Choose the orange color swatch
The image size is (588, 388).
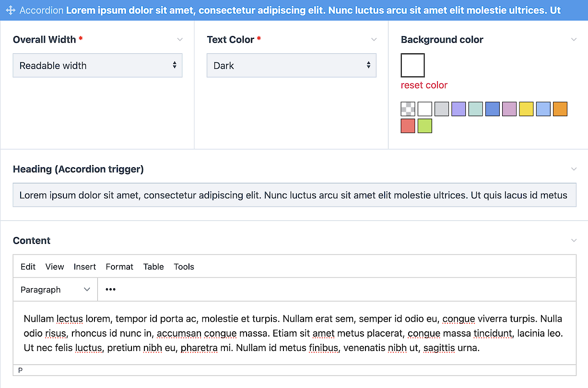pos(560,109)
